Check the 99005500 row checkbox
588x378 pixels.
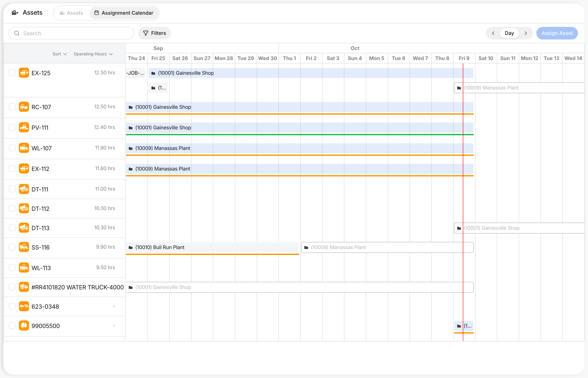coord(12,326)
